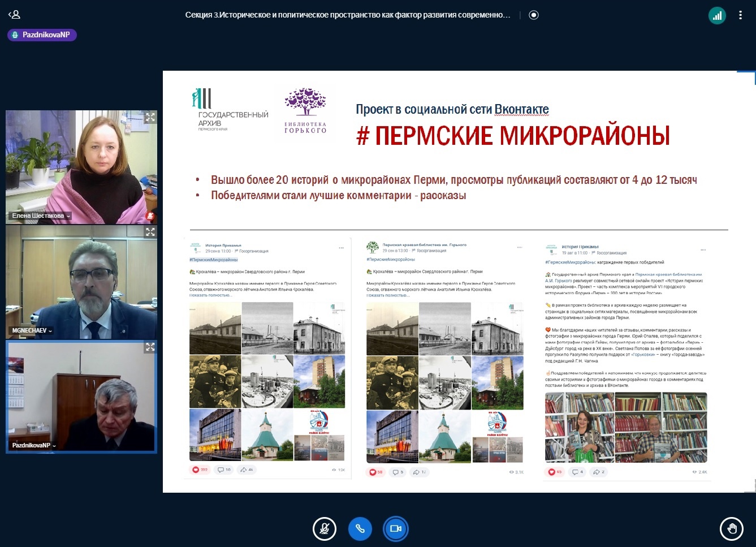
Task: Open the three-dot options menu
Action: pyautogui.click(x=740, y=15)
